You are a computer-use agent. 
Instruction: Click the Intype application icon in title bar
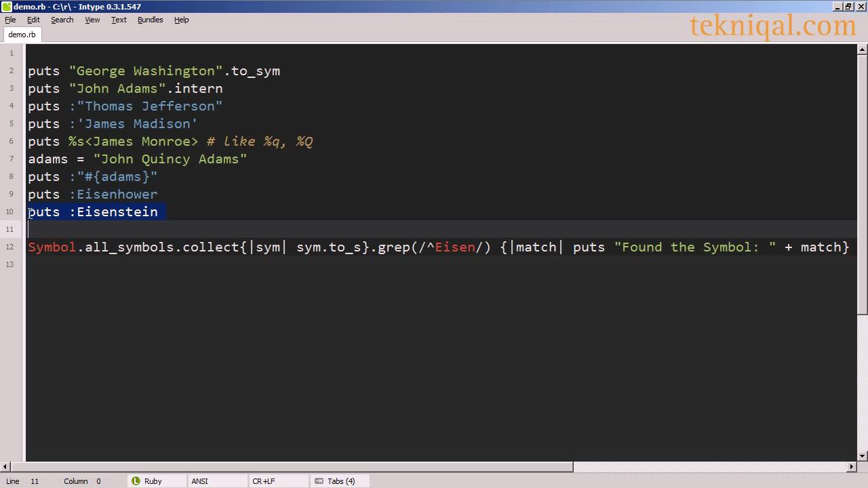tap(7, 7)
